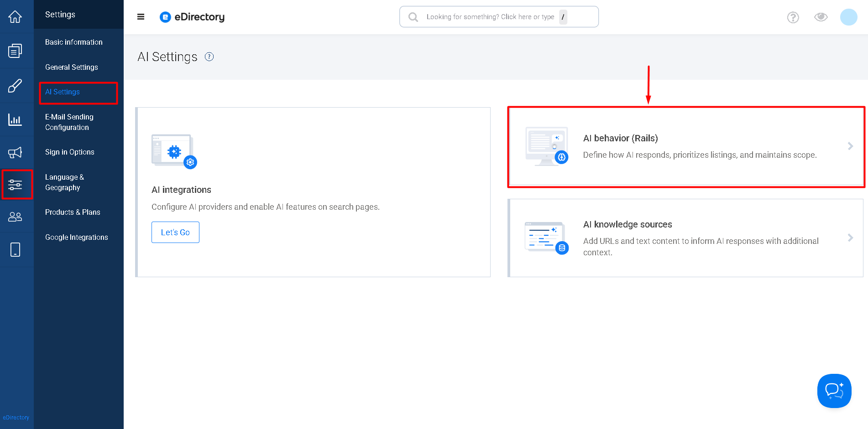
Task: Click the slash shortcut key badge
Action: click(563, 17)
